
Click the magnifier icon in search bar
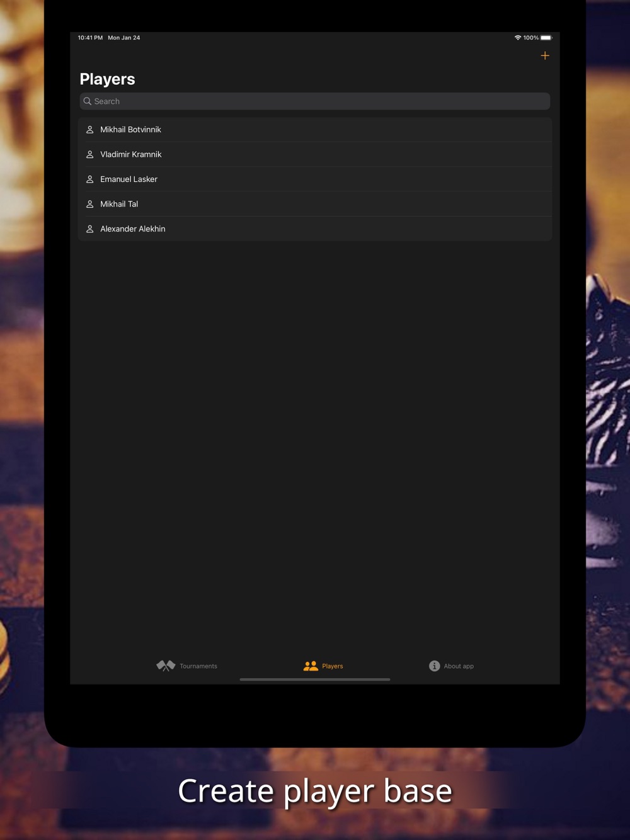(x=88, y=101)
